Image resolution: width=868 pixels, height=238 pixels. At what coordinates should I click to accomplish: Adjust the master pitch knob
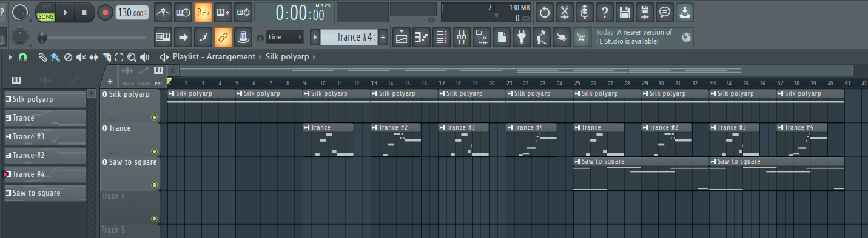point(20,38)
